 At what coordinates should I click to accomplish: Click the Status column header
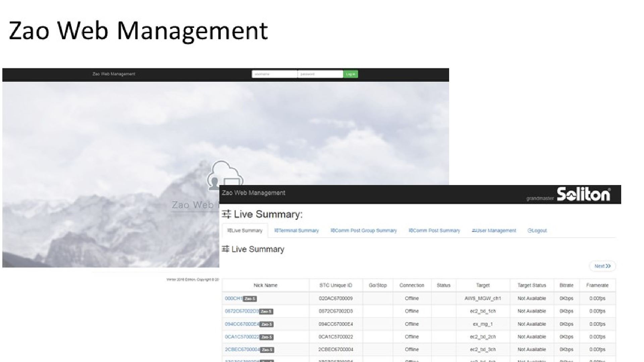[443, 285]
